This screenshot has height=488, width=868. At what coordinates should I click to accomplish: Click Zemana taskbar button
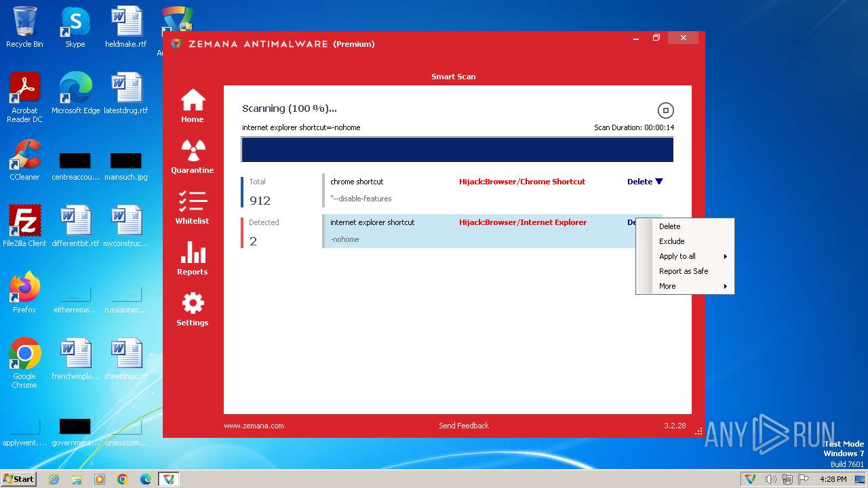169,479
